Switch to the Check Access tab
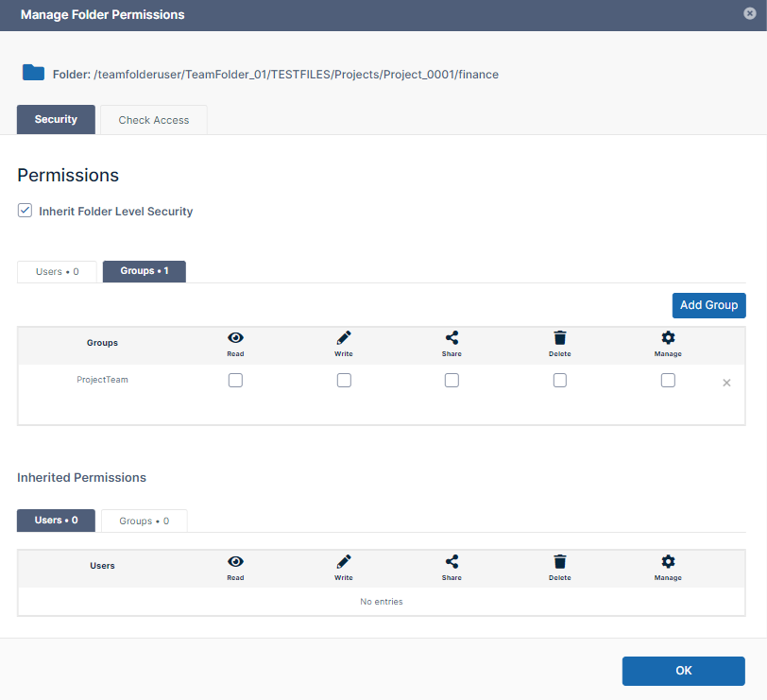This screenshot has width=767, height=700. 154,120
